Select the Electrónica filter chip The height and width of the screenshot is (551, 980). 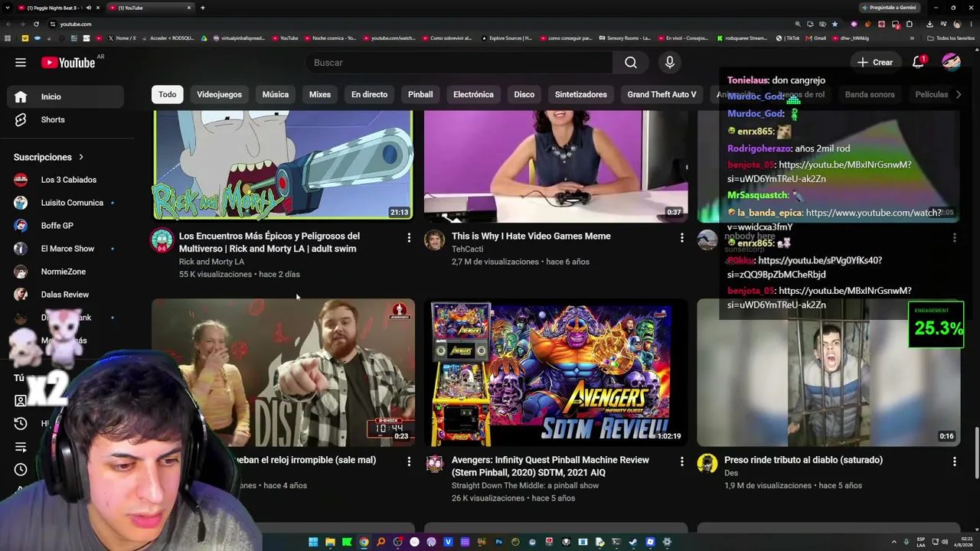473,95
